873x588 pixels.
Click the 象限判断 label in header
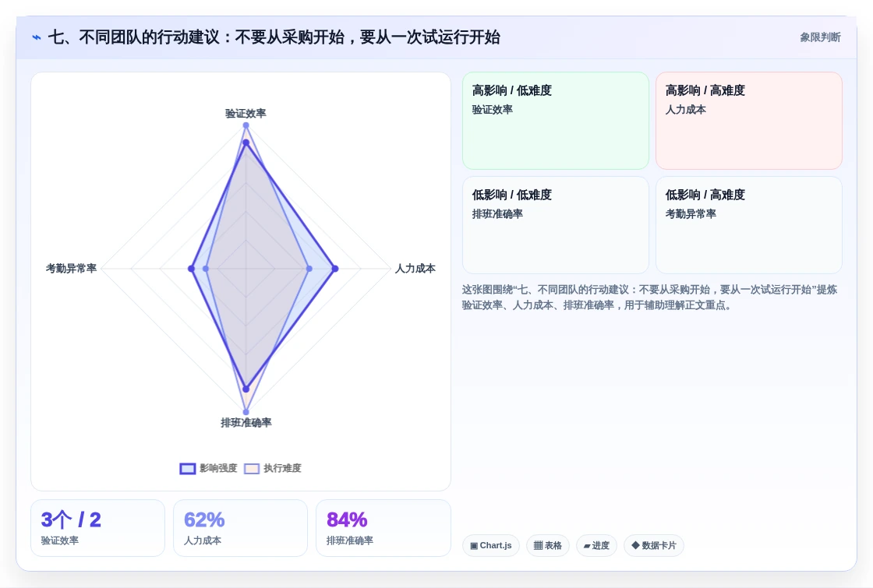point(820,37)
